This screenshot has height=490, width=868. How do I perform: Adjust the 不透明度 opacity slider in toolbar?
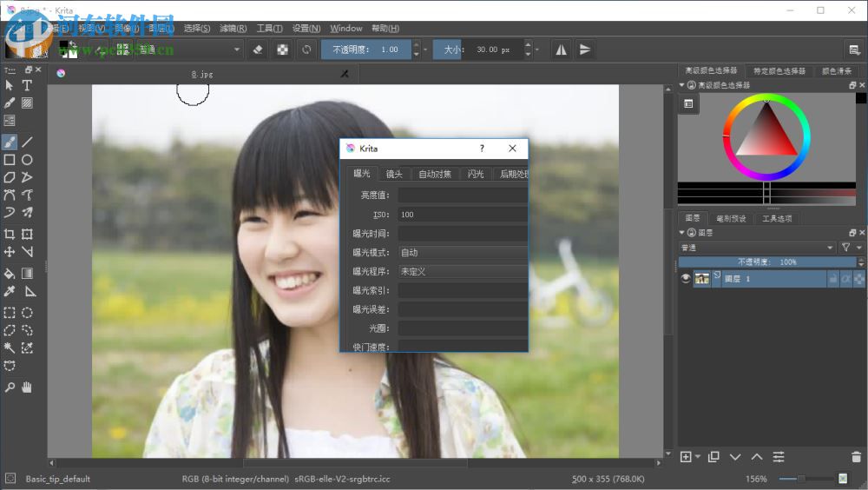pos(366,50)
